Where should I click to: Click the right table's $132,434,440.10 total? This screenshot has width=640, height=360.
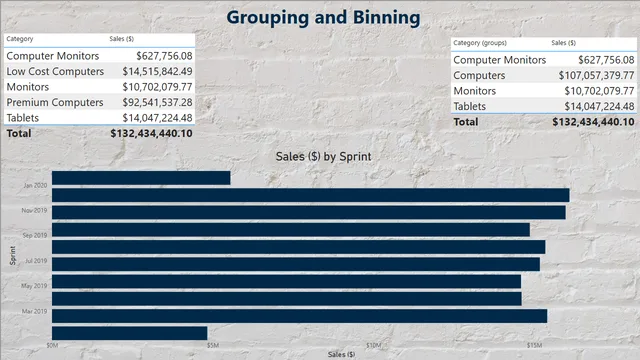click(x=593, y=122)
